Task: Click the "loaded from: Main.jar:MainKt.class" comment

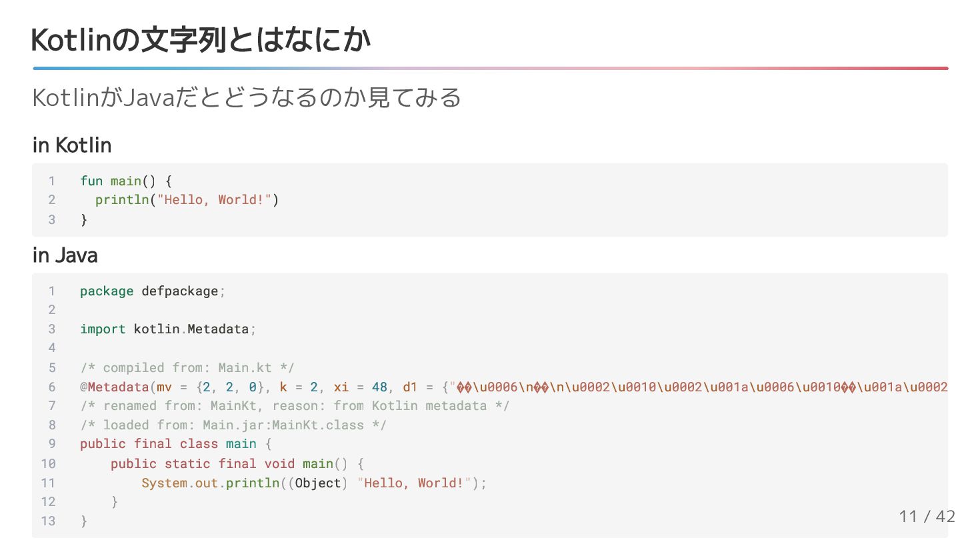Action: coord(233,425)
